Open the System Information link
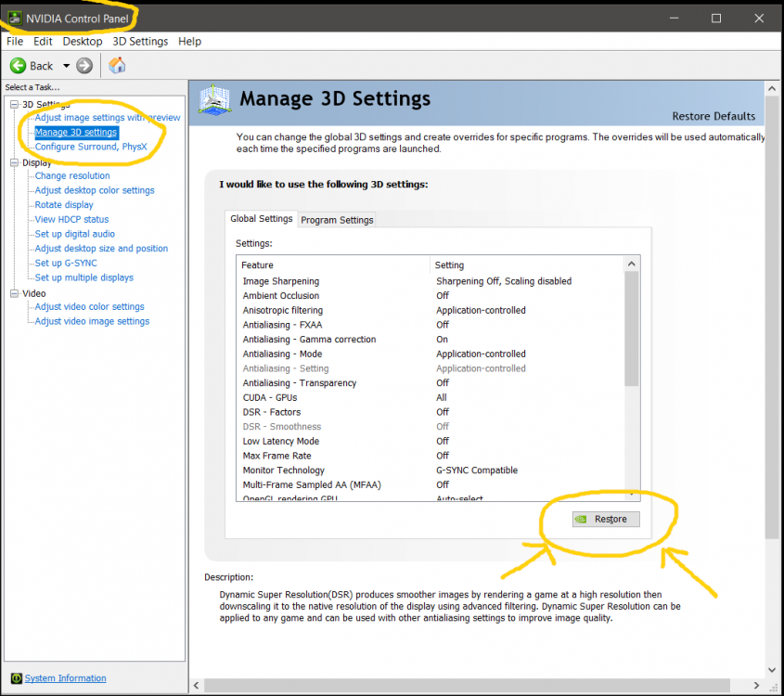 65,678
